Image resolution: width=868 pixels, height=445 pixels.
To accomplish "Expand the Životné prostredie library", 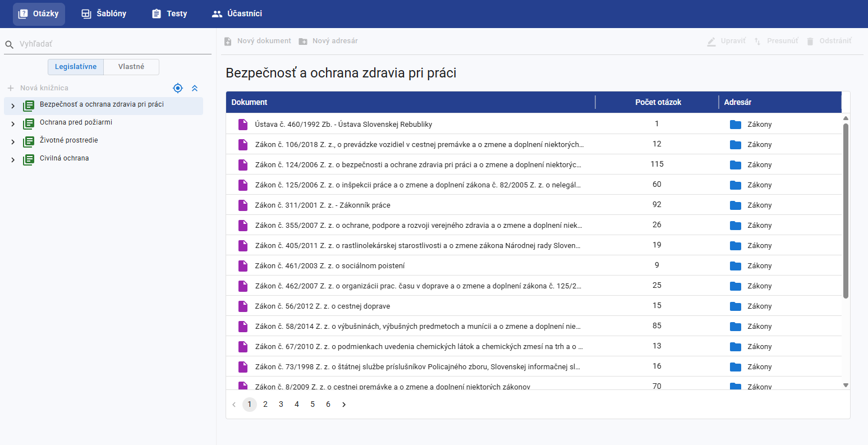I will point(13,142).
